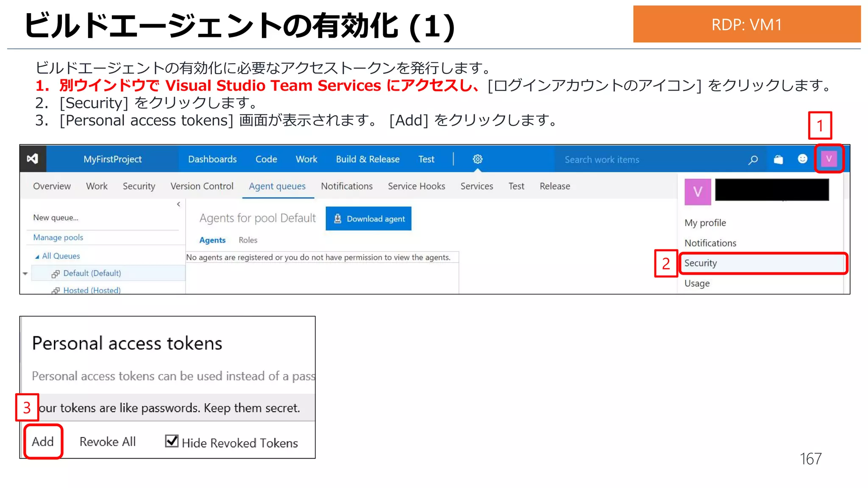Screen dimensions: 868x488
Task: Open the Test hub in the top bar
Action: click(426, 159)
